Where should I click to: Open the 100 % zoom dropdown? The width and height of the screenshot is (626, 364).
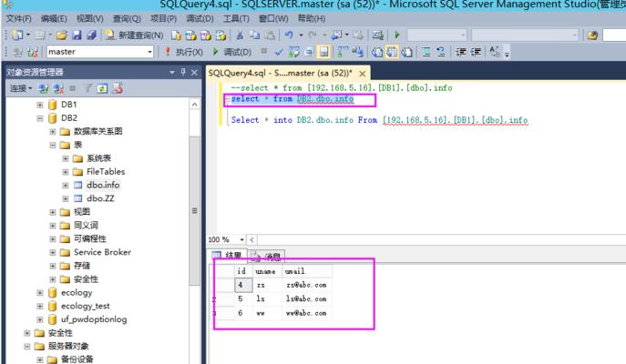click(241, 239)
